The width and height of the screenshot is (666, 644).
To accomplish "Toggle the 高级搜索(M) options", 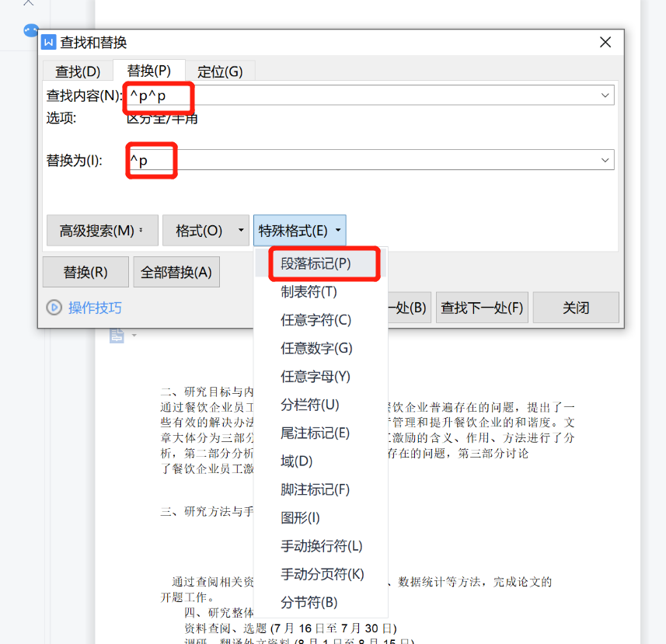I will (x=102, y=231).
